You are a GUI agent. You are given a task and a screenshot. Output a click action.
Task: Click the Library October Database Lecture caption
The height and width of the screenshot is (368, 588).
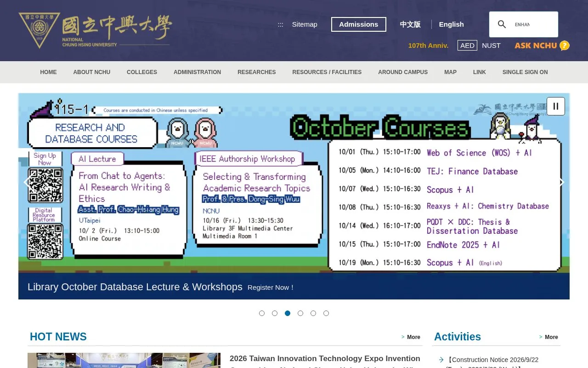point(135,287)
